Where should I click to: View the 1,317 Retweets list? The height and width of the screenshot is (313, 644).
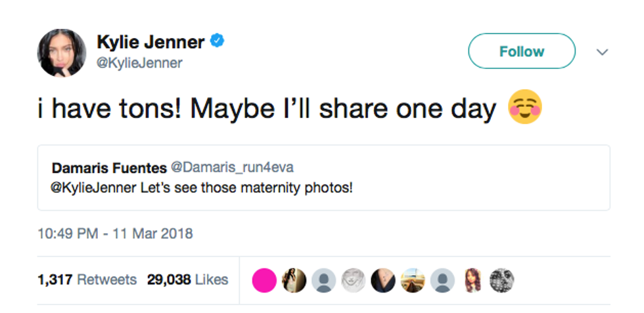87,280
